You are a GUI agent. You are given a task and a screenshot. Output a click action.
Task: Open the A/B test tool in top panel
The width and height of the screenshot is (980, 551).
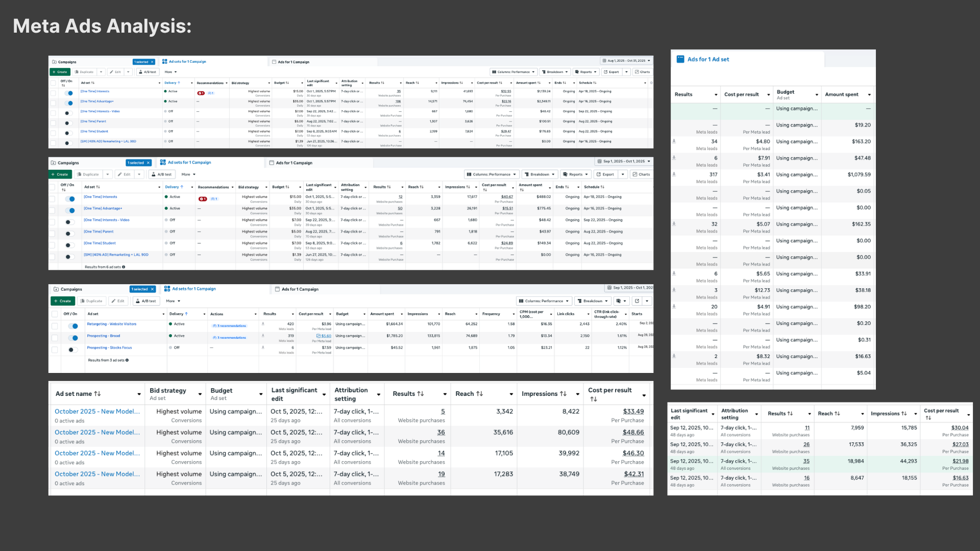[148, 72]
